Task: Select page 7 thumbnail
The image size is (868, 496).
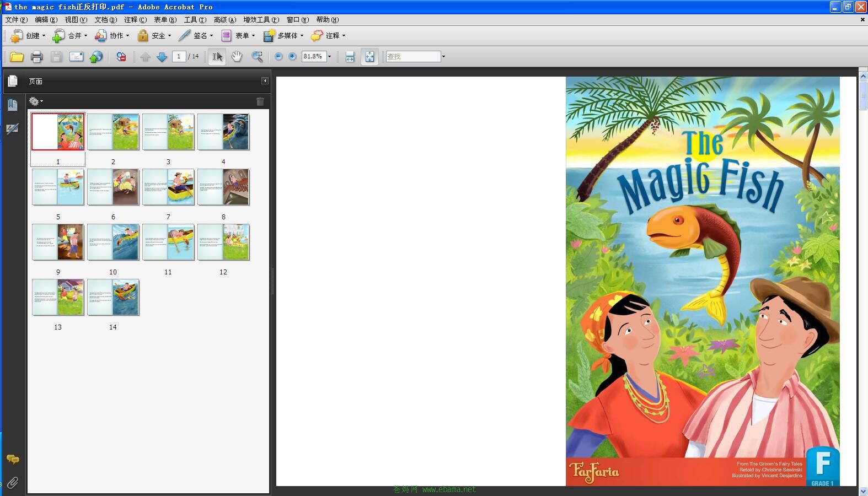Action: point(168,187)
